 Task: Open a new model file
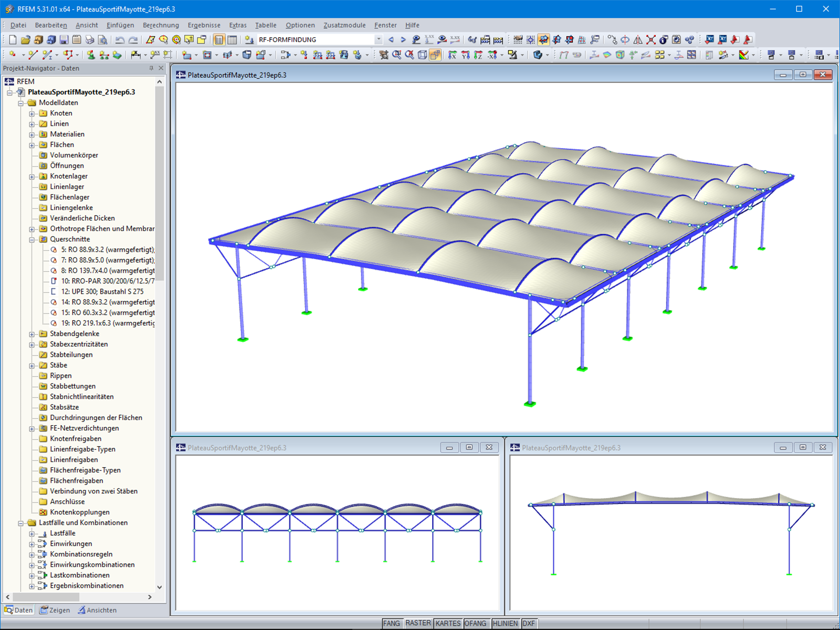12,39
